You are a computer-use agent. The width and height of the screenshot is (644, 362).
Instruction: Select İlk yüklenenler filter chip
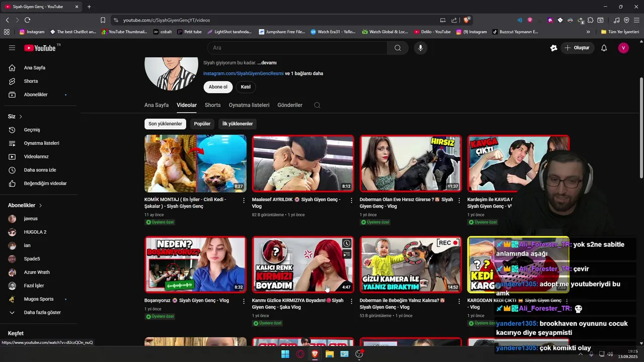pos(237,124)
